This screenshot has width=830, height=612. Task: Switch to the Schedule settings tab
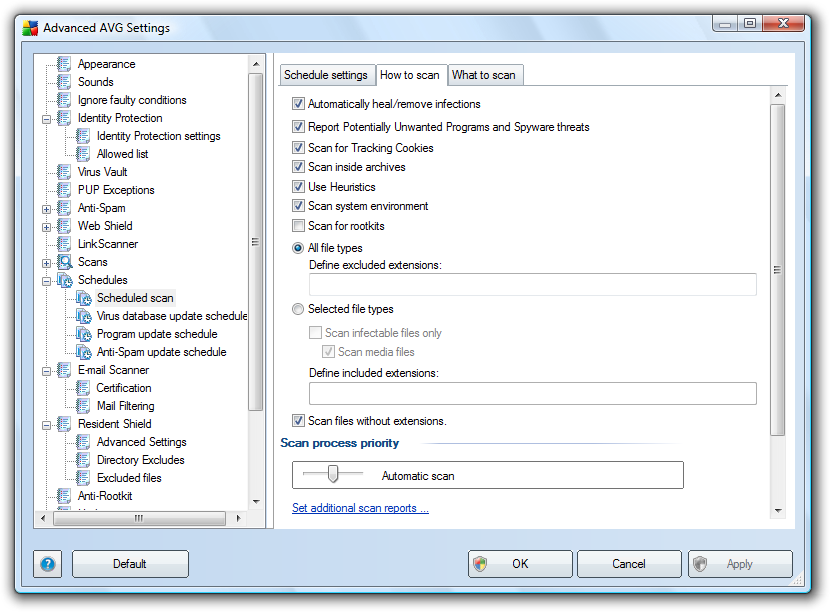click(x=326, y=75)
